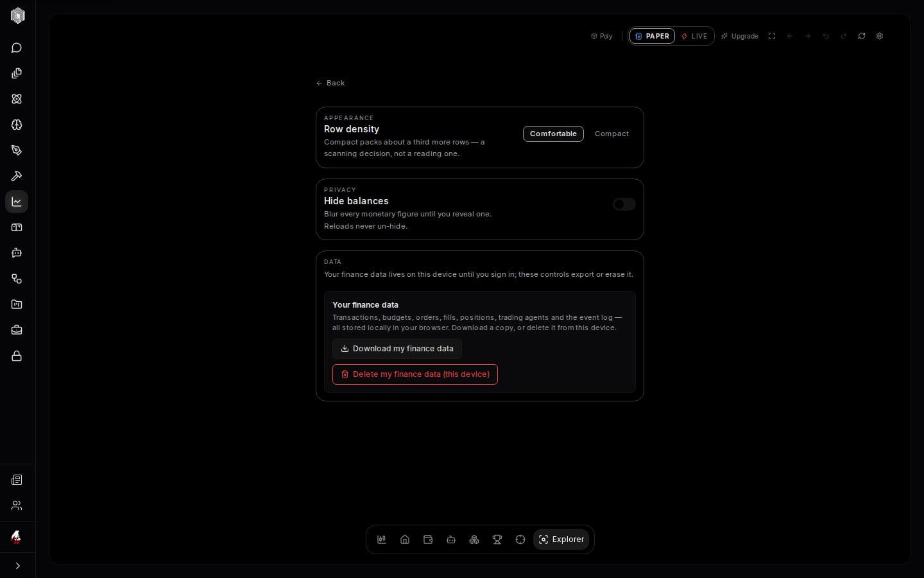Open the connected nodes icon in sidebar
This screenshot has width=924, height=578.
(17, 279)
